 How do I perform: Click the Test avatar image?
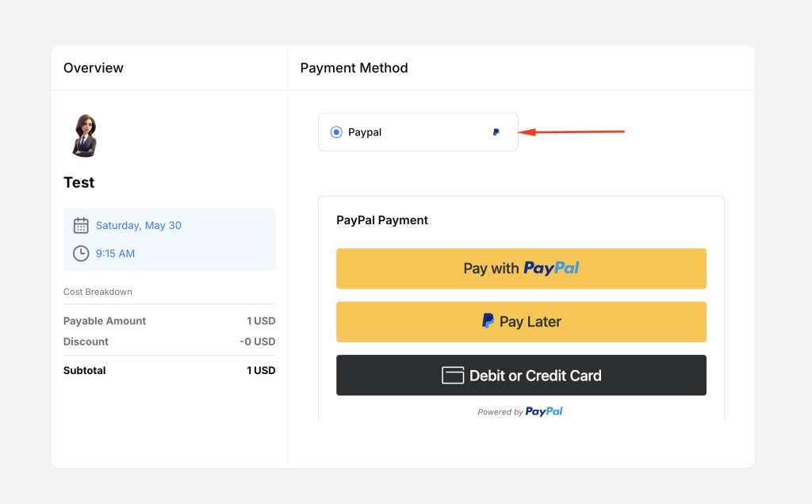pos(83,136)
